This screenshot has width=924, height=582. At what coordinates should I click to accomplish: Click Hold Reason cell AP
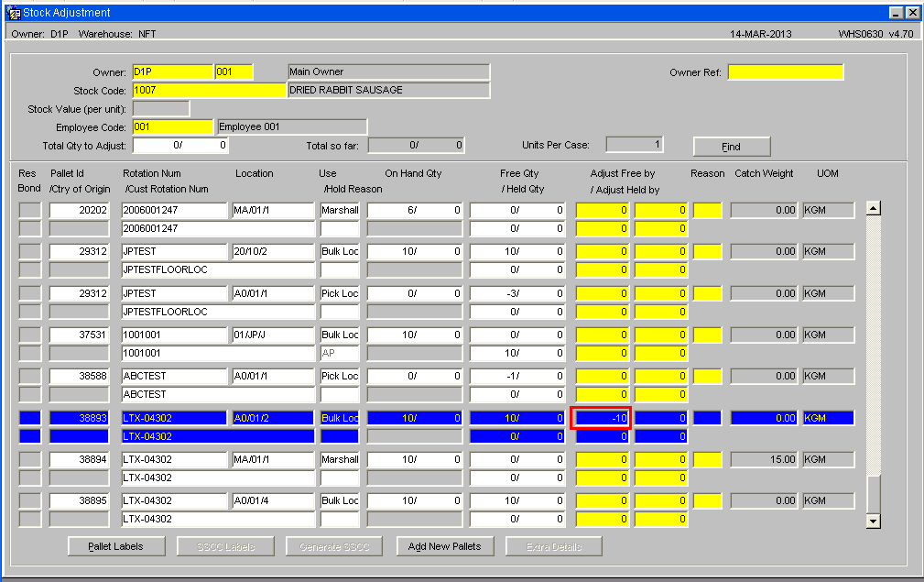point(340,353)
